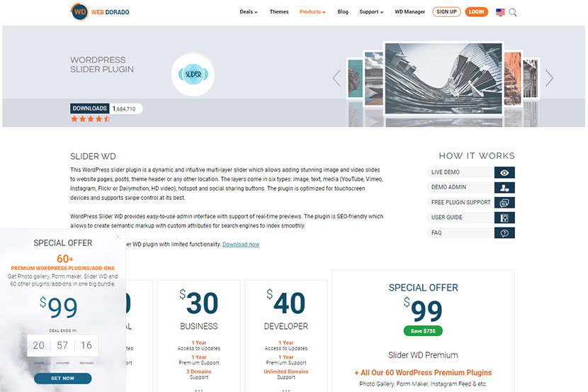Image resolution: width=588 pixels, height=392 pixels.
Task: Click the main building slider image
Action: (x=443, y=78)
